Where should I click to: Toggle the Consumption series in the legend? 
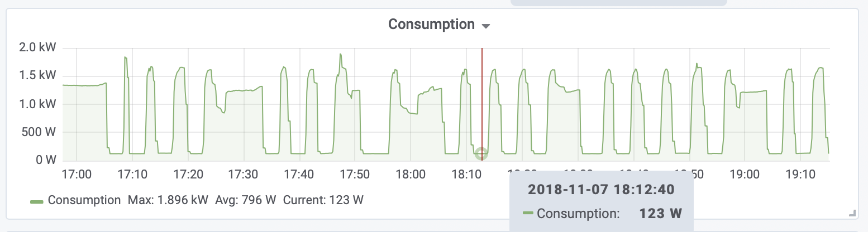(84, 200)
